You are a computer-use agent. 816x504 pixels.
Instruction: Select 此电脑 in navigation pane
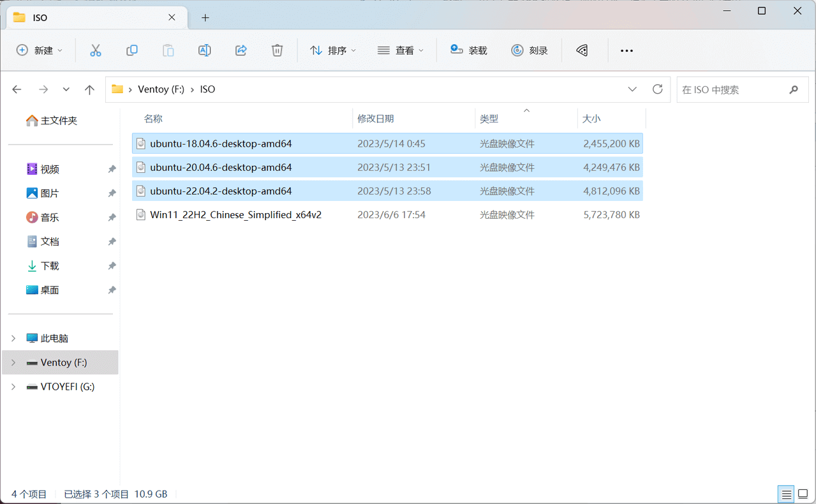point(47,338)
